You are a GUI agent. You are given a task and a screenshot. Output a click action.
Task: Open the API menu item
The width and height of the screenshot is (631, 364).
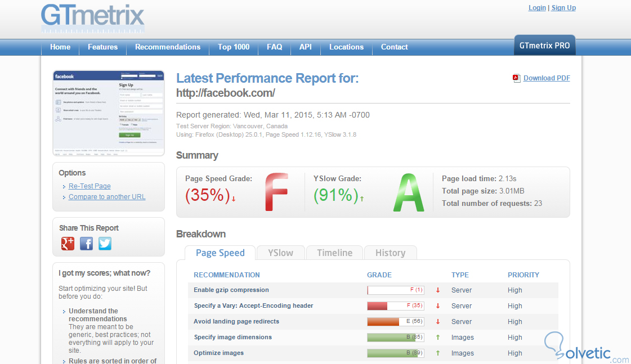306,47
